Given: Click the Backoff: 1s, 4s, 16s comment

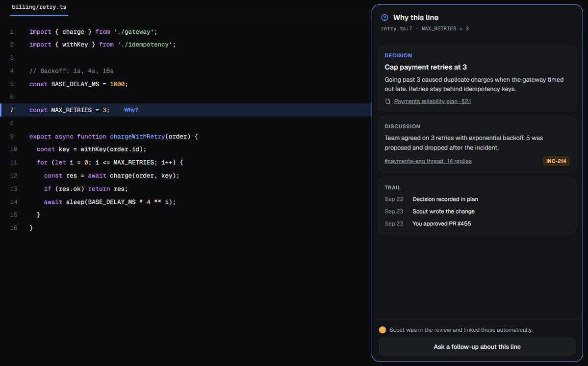Looking at the screenshot, I should [x=71, y=71].
